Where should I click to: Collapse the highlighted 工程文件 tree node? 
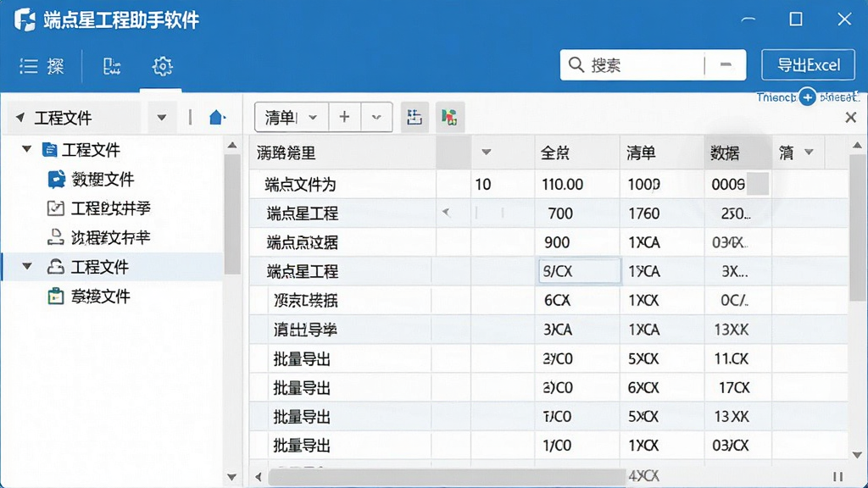coord(26,266)
